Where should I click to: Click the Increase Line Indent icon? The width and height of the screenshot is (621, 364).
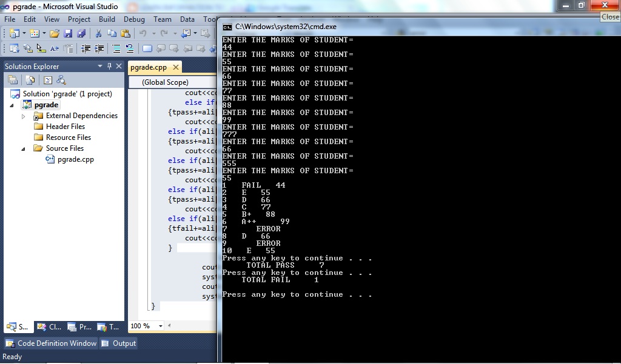(x=99, y=48)
